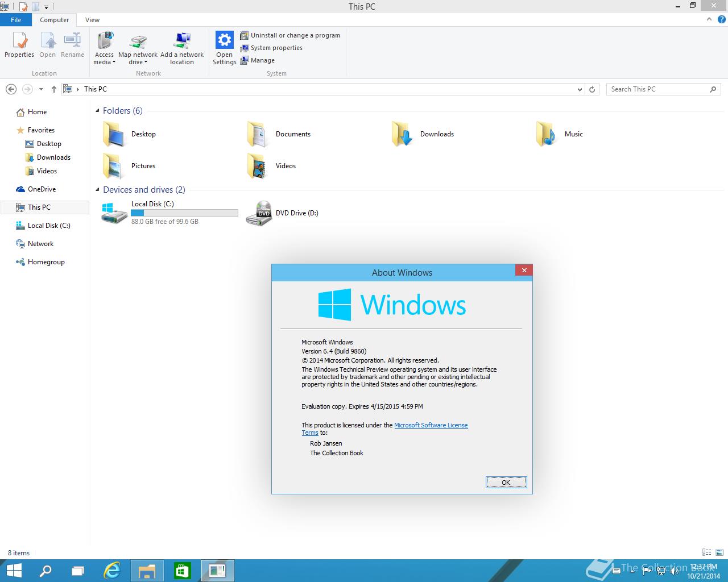Open Properties in the Computer ribbon
Image resolution: width=728 pixels, height=582 pixels.
(x=19, y=45)
